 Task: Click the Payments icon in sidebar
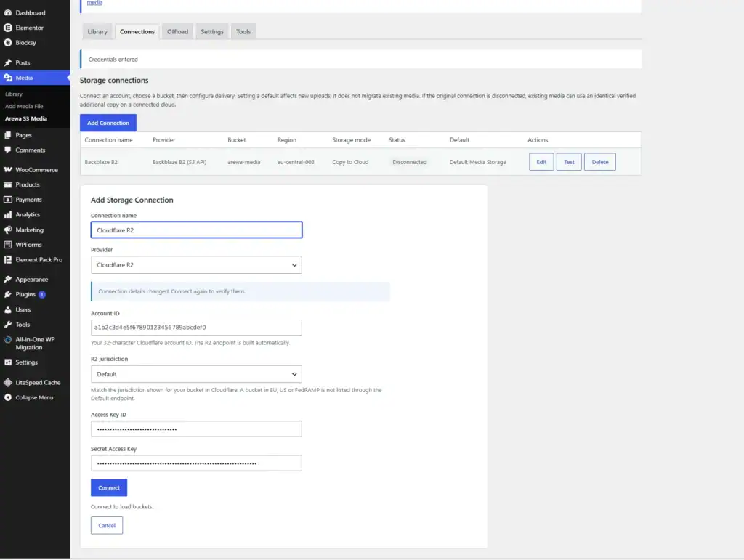click(7, 200)
